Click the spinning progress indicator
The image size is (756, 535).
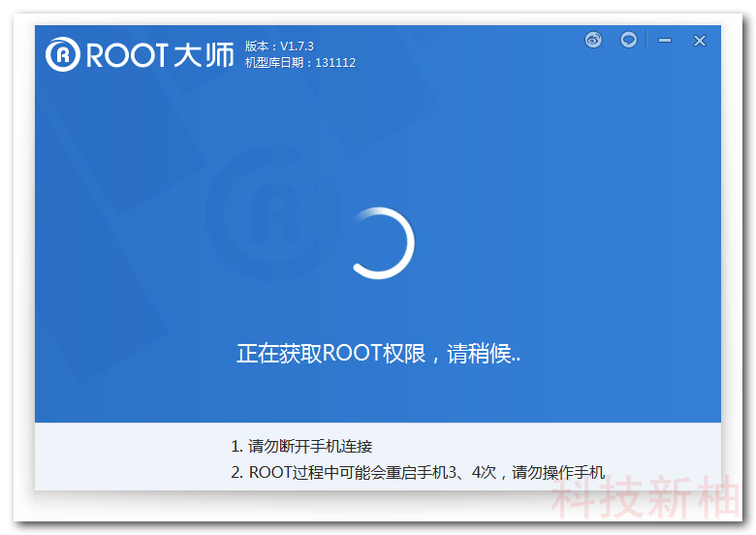[x=380, y=243]
